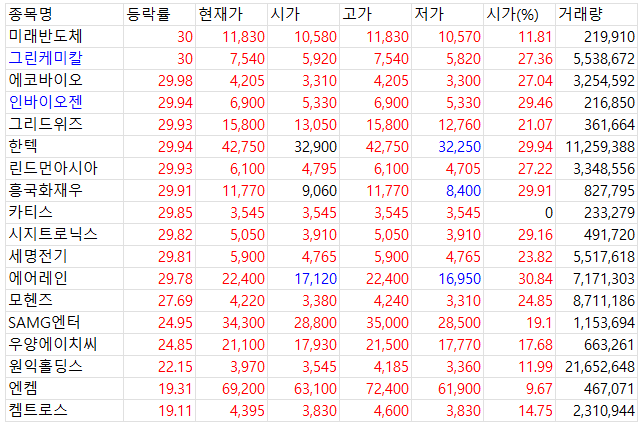This screenshot has height=428, width=642.
Task: Click the change rate 29.78
Action: 175,279
